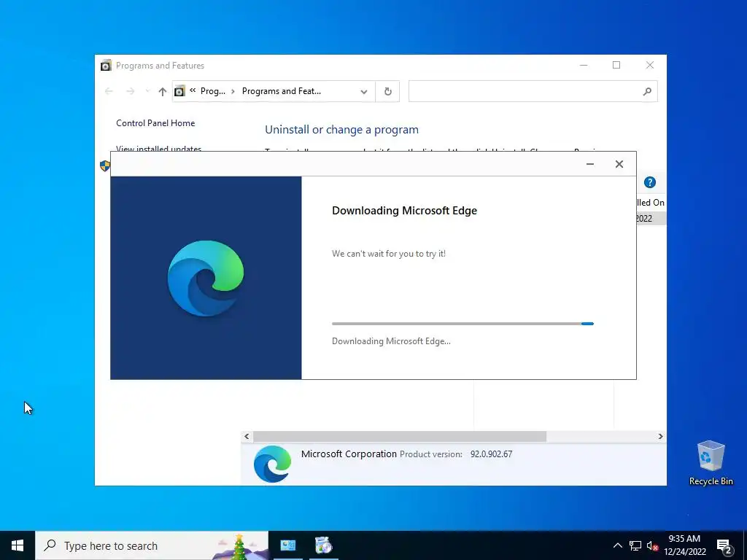Click the 'Programs and Feat...' breadcrumb

pos(281,91)
